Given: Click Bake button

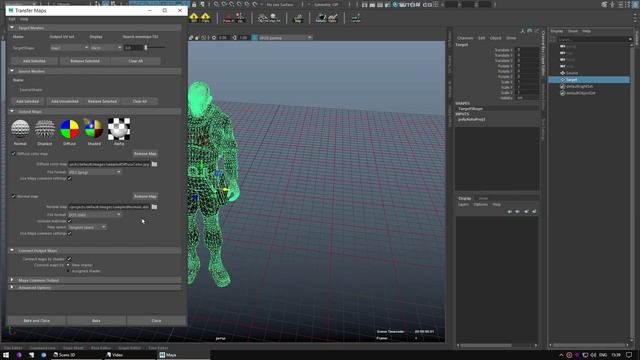Looking at the screenshot, I should click(96, 321).
